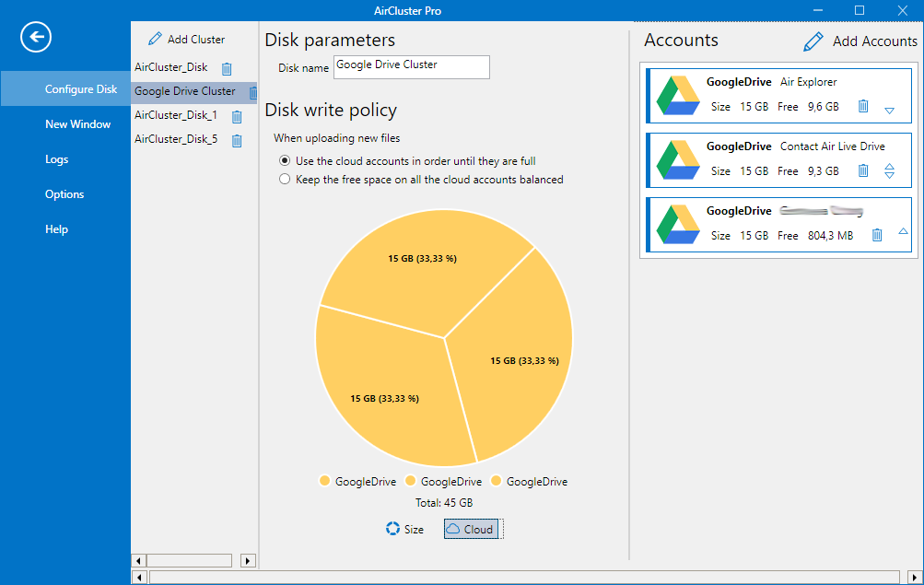
Task: Delete AirCluster_Disk_1 using its trash icon
Action: (237, 117)
